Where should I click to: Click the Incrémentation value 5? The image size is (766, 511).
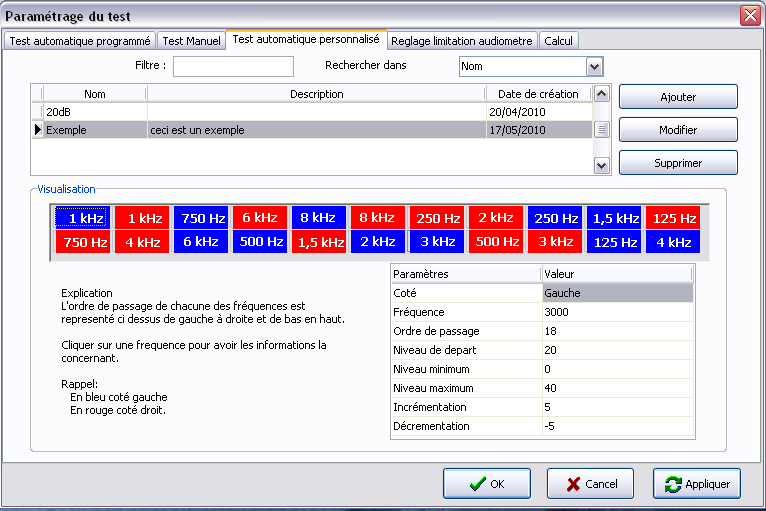(618, 407)
